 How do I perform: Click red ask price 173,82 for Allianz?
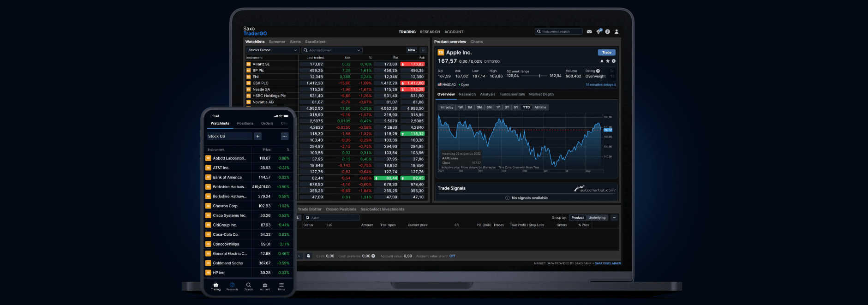[412, 64]
